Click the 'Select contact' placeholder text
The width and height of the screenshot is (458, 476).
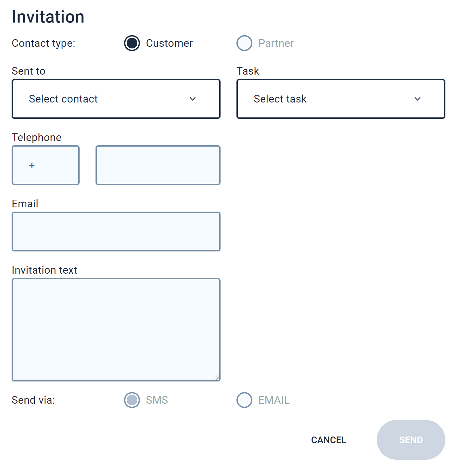(x=63, y=99)
